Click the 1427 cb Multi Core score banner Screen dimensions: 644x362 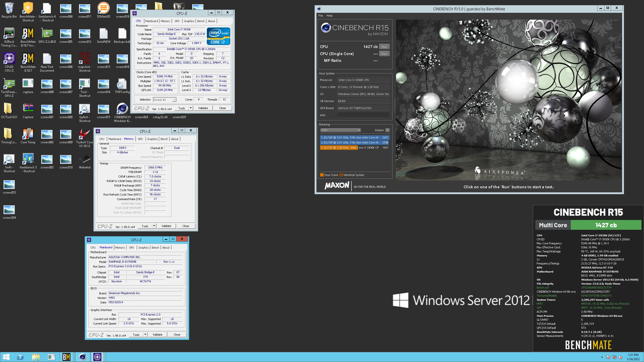tap(606, 225)
